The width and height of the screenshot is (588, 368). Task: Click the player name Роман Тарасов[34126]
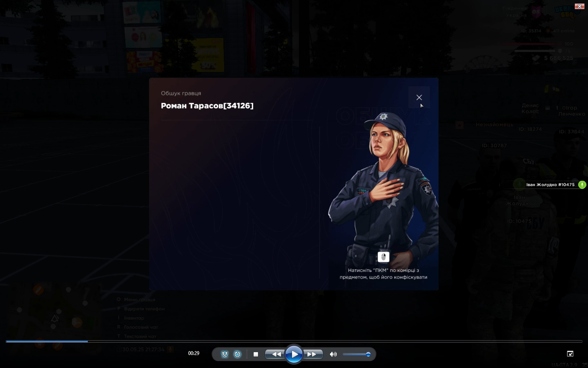click(x=207, y=106)
